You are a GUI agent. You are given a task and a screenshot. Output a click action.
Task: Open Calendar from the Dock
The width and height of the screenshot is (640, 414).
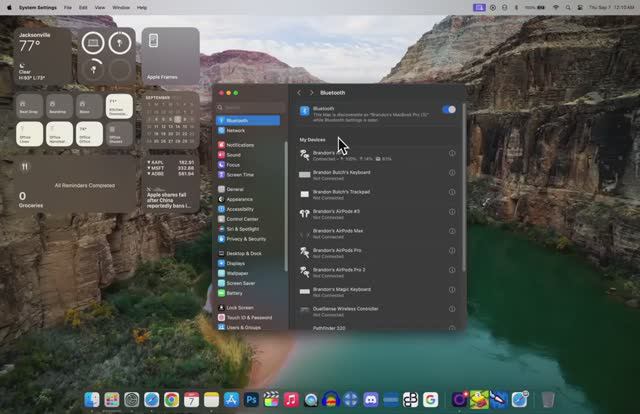(x=191, y=400)
